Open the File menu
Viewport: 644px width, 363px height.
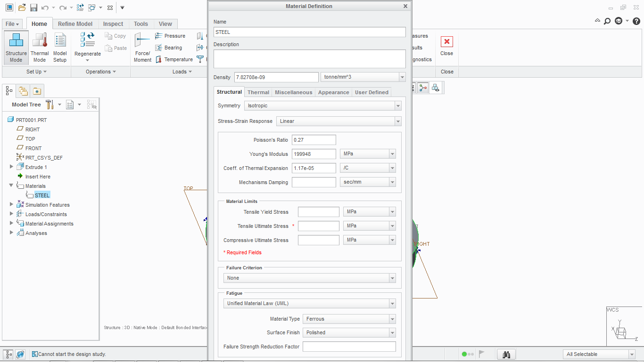(13, 24)
